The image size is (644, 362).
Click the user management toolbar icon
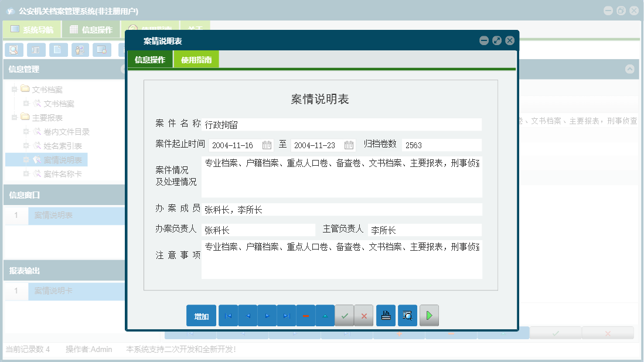pos(80,50)
